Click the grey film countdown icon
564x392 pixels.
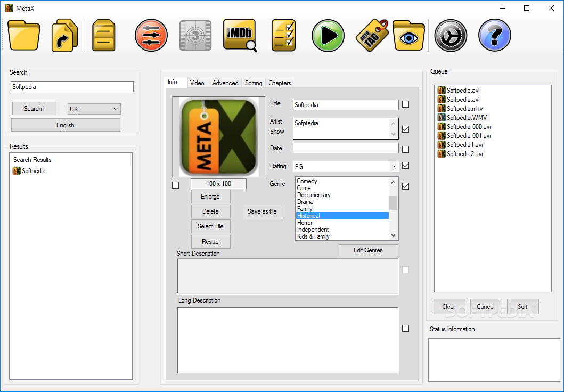tap(195, 36)
